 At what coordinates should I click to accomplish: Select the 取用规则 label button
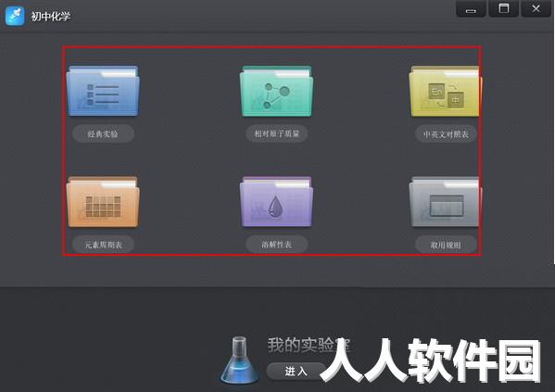446,245
